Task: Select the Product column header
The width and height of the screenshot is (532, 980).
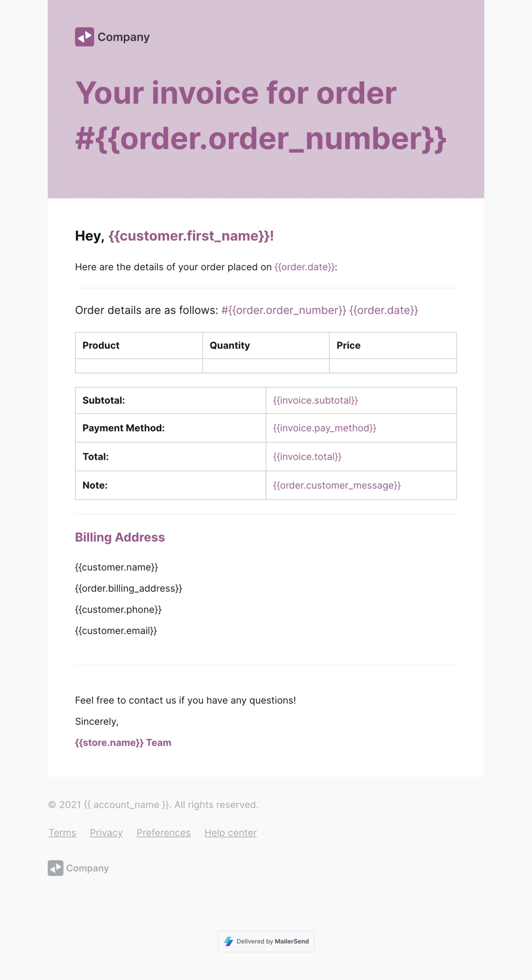Action: [x=101, y=346]
